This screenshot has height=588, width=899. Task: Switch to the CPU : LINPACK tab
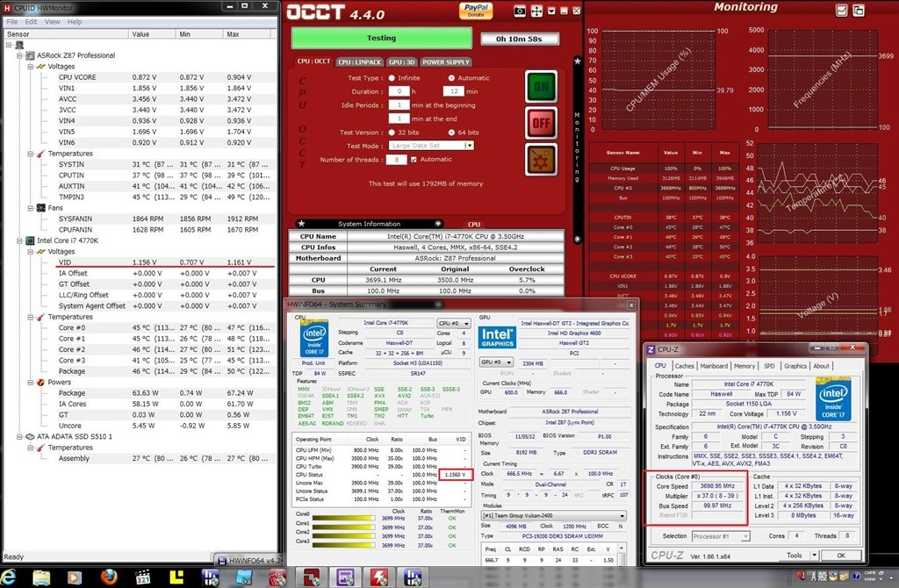point(359,62)
